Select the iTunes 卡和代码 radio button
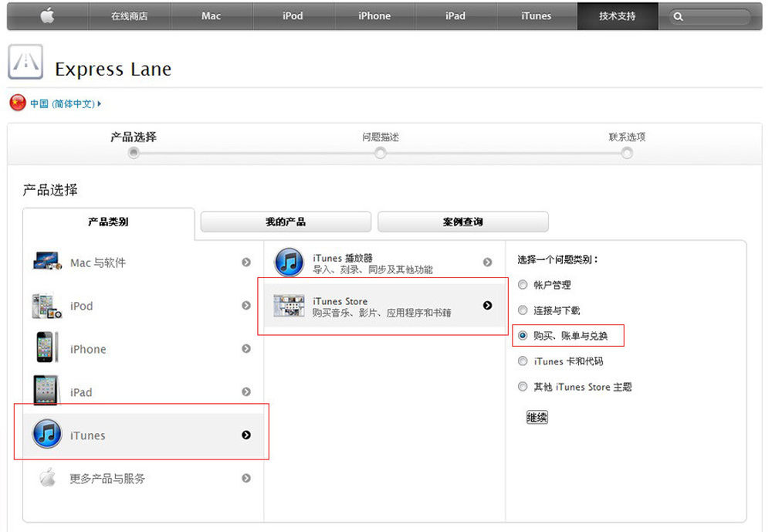The width and height of the screenshot is (772, 532). coord(523,361)
